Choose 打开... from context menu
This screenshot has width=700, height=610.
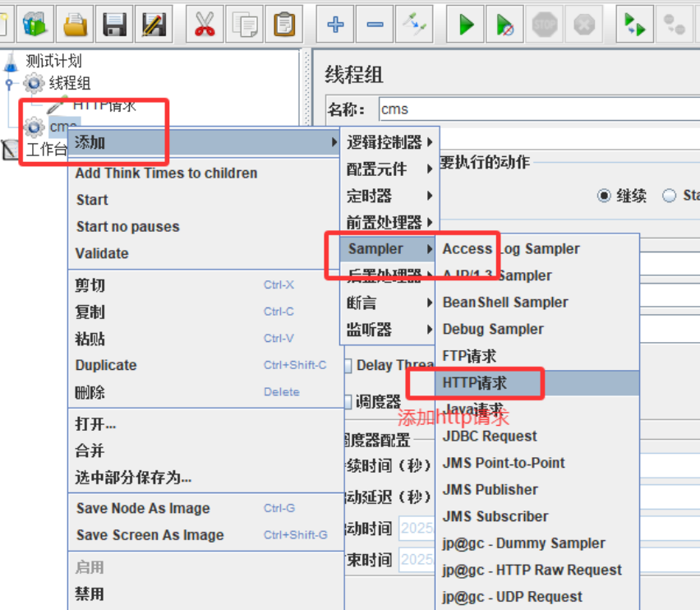(205, 423)
